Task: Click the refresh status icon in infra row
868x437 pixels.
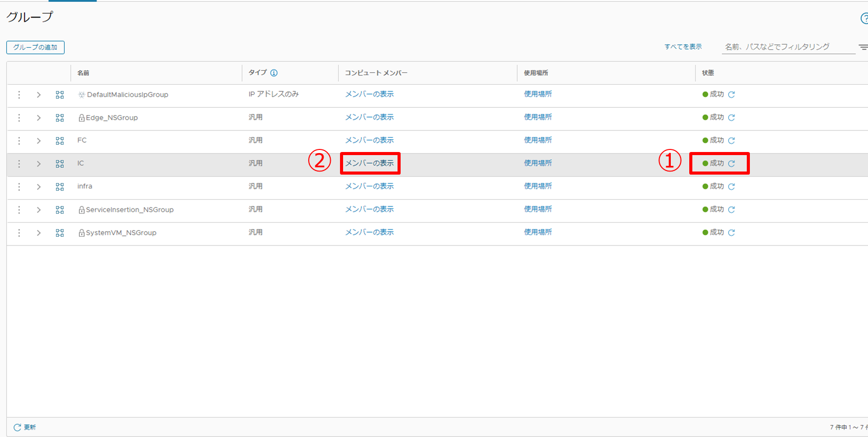Action: pyautogui.click(x=731, y=187)
